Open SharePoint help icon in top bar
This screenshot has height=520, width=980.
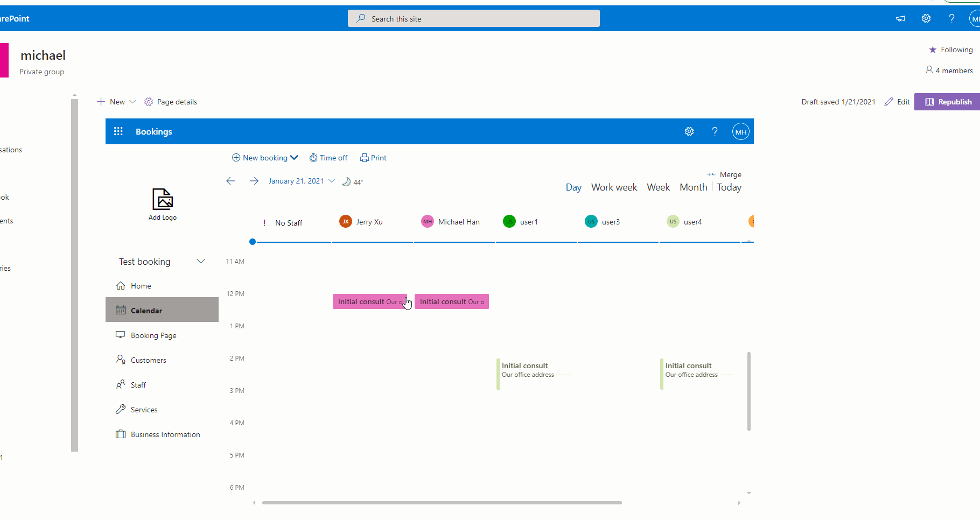952,18
